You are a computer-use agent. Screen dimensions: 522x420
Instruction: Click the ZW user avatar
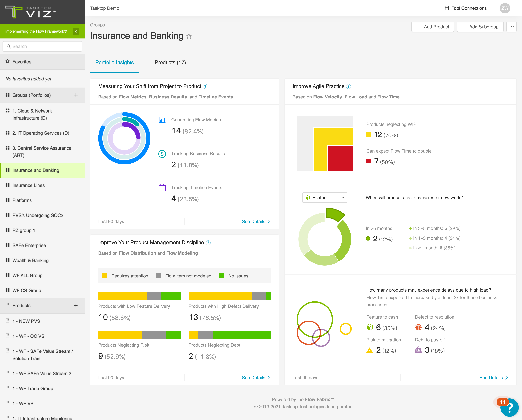[505, 8]
